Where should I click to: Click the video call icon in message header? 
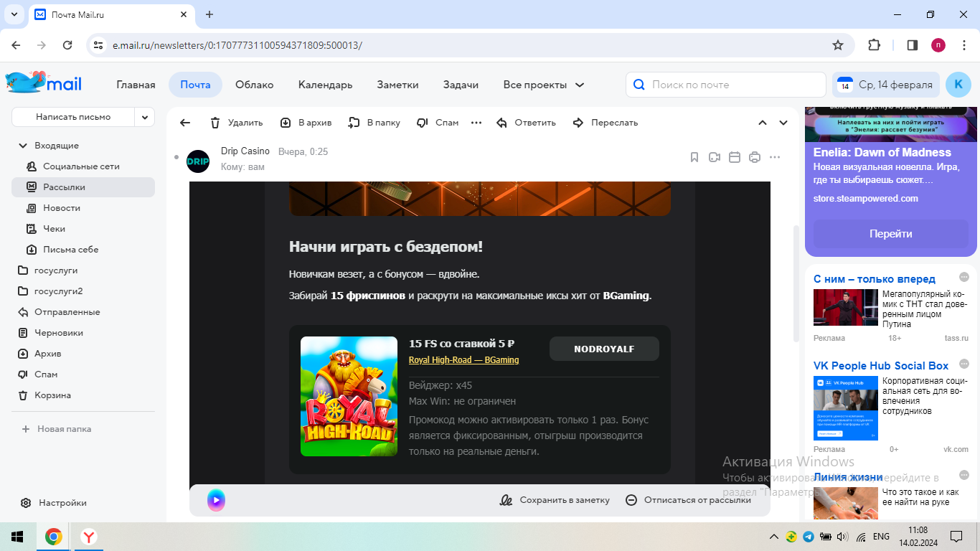click(x=715, y=157)
